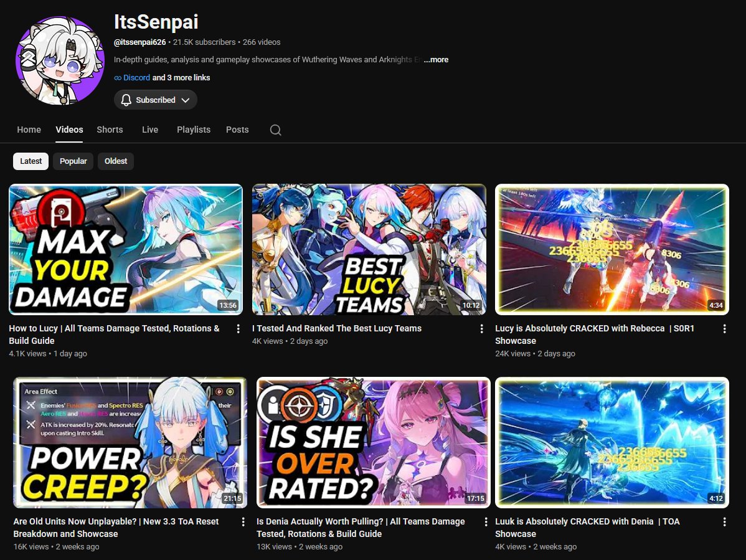The height and width of the screenshot is (560, 746).
Task: Open the channel search magnifier icon
Action: click(275, 130)
